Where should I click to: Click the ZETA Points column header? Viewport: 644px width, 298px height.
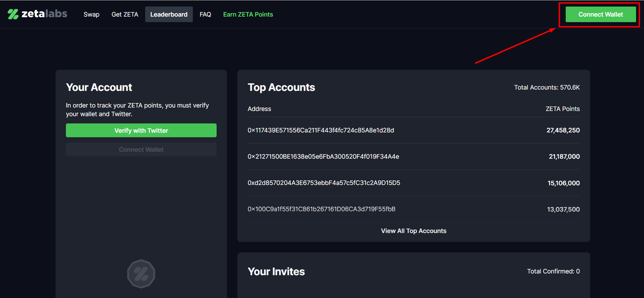[562, 108]
